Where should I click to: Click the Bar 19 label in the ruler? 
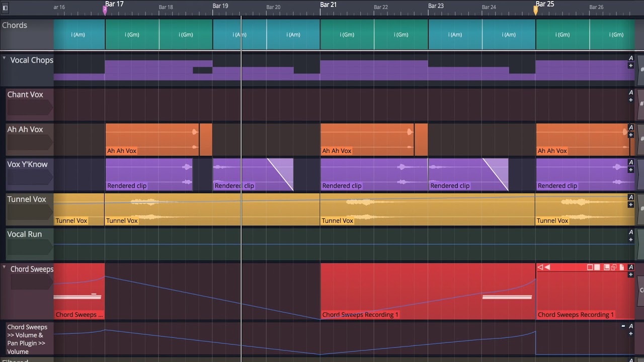click(220, 6)
